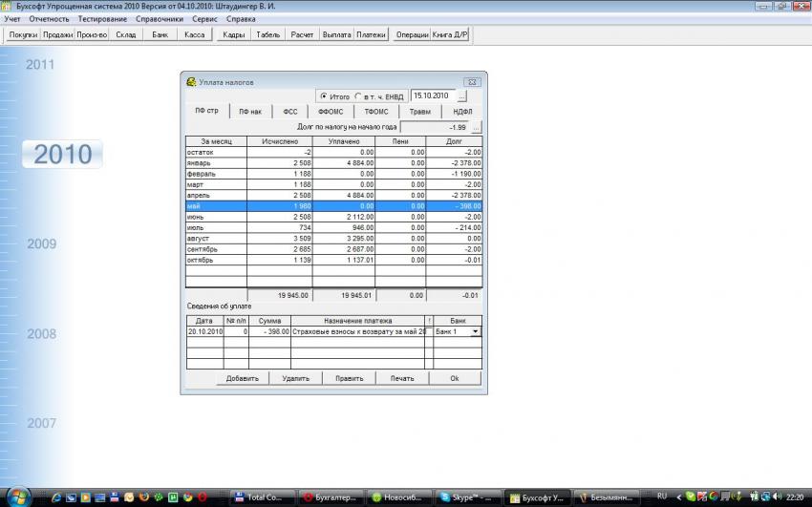This screenshot has width=812, height=507.
Task: Select the август row in the table
Action: point(216,238)
